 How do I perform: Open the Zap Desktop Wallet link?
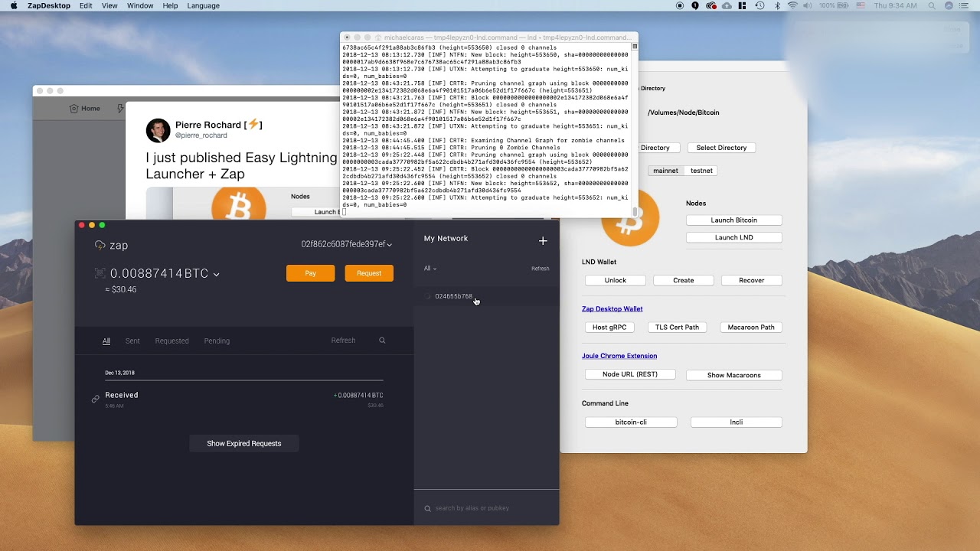612,309
